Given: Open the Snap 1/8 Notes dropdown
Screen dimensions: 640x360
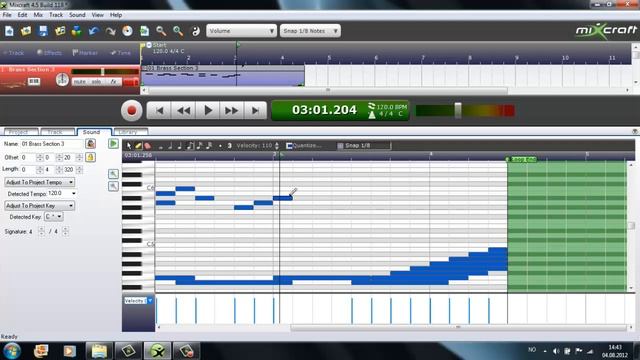Looking at the screenshot, I should click(x=310, y=31).
